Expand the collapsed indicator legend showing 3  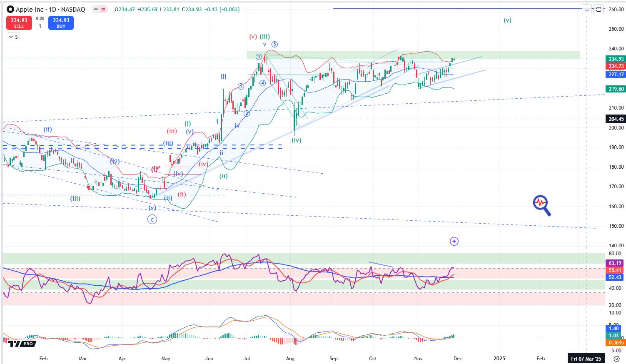(x=12, y=37)
